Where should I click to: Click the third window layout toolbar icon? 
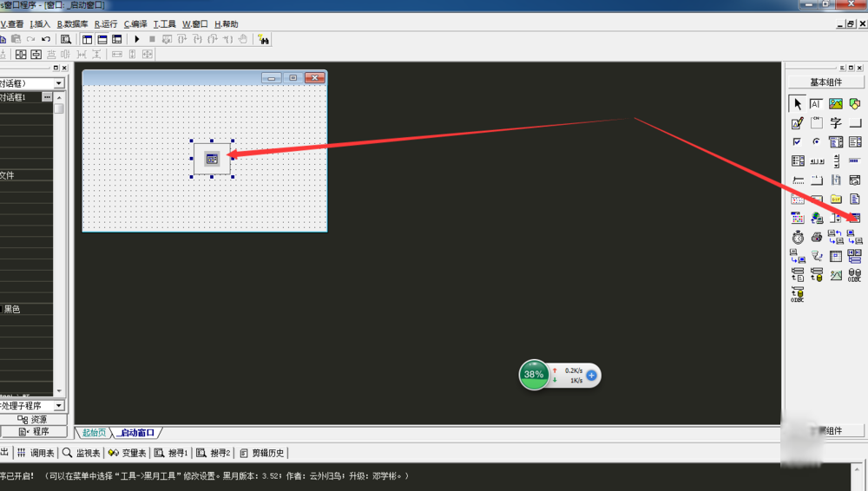(x=117, y=39)
